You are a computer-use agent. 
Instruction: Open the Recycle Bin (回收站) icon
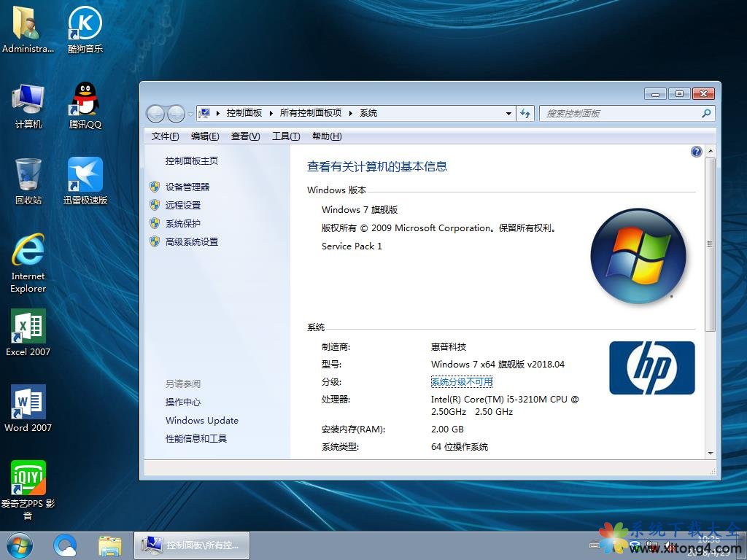click(28, 182)
